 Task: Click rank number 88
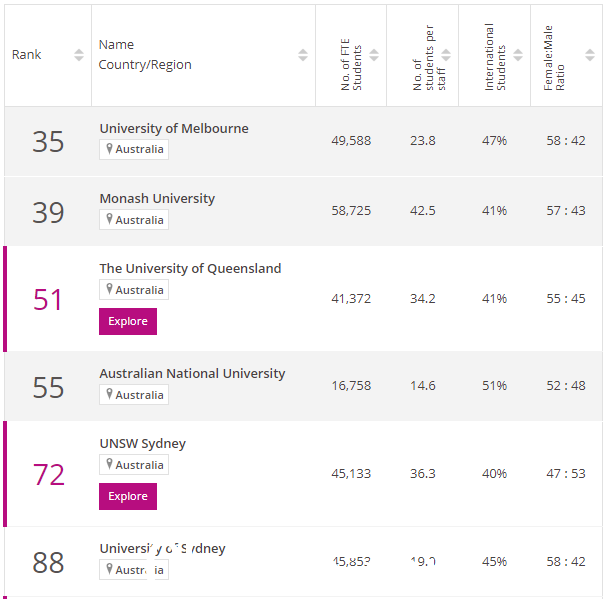[48, 563]
